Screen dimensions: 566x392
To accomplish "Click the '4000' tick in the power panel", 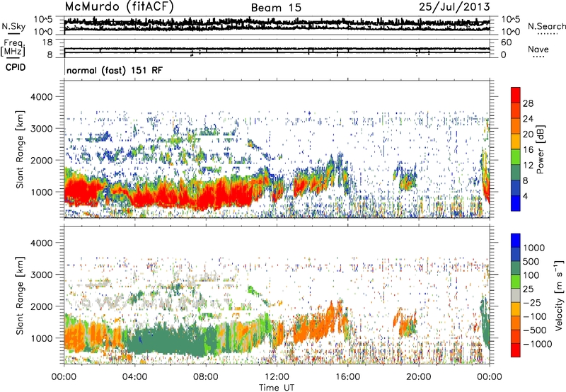I will [42, 97].
